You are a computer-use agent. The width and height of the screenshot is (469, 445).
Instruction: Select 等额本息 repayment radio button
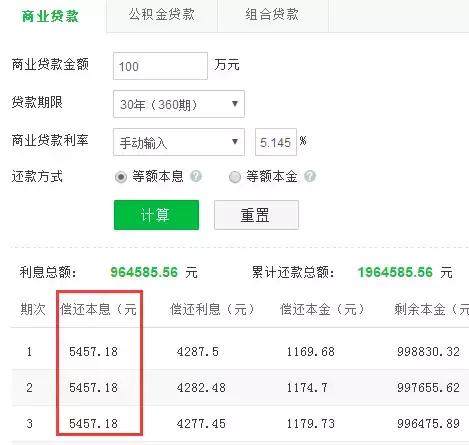tap(121, 177)
